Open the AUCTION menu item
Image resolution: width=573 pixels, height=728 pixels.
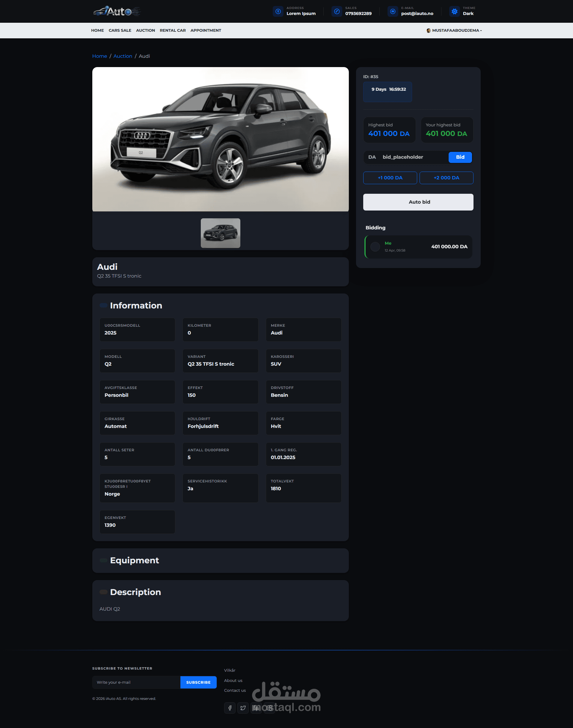pos(145,31)
